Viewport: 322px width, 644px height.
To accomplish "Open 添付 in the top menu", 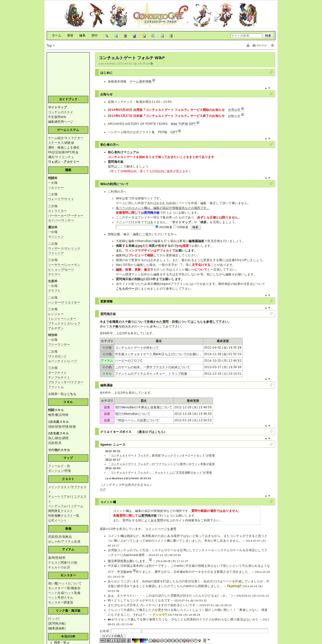I will coord(95,36).
